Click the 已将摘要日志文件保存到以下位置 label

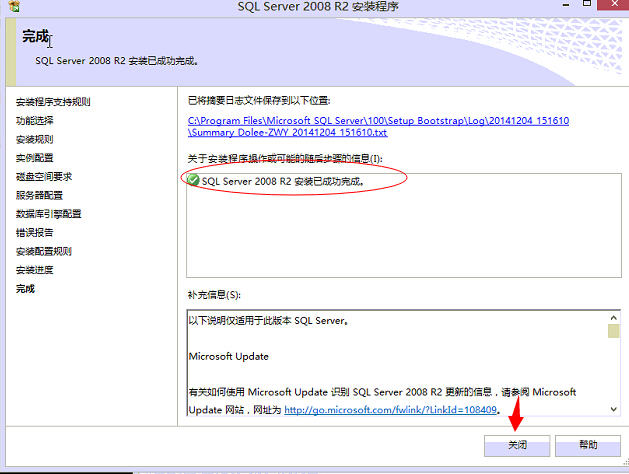pyautogui.click(x=259, y=101)
